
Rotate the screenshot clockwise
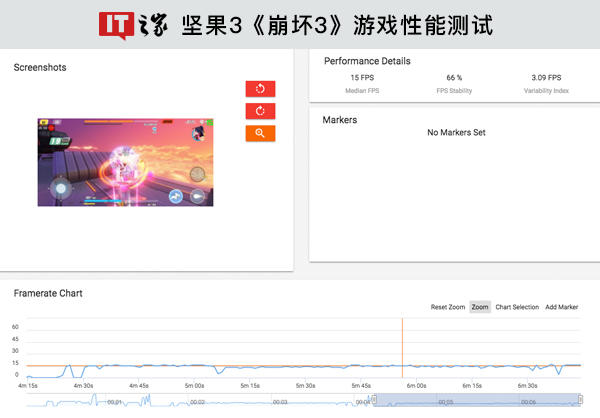click(260, 111)
